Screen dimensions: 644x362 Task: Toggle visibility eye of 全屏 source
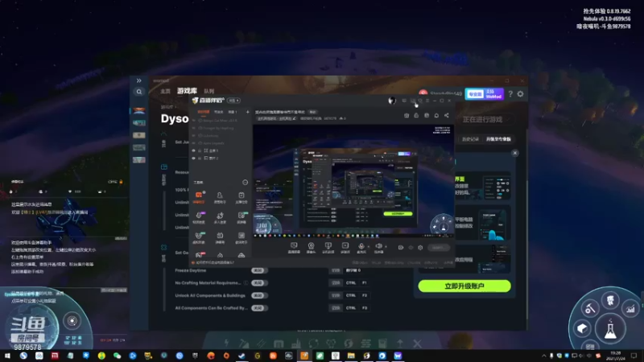pos(193,150)
